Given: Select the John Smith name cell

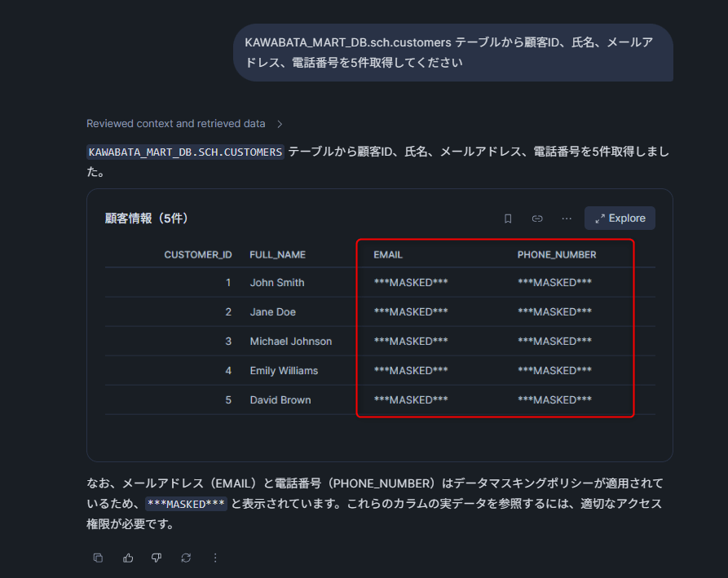Looking at the screenshot, I should 277,282.
